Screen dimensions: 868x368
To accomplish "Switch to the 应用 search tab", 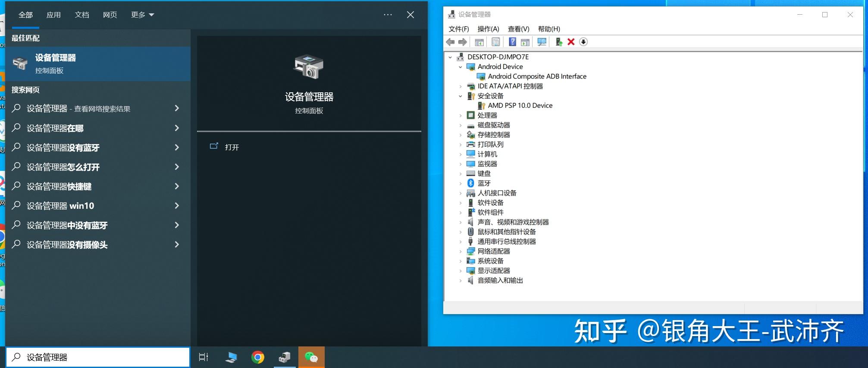I will click(x=53, y=15).
